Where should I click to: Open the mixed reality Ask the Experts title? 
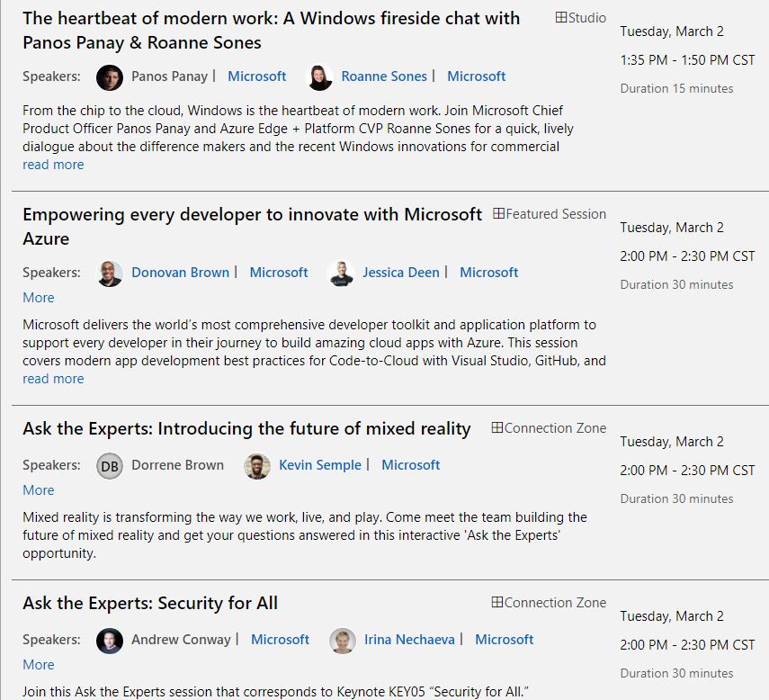click(x=246, y=429)
